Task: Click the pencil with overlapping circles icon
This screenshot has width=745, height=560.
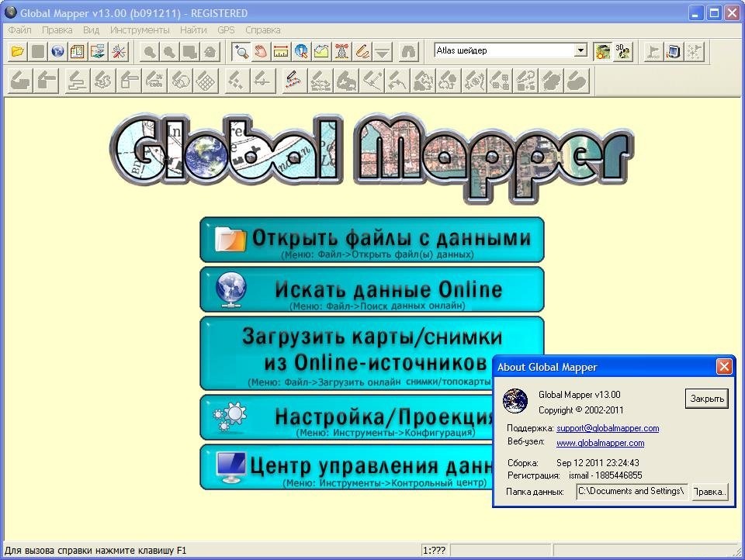Action: (x=181, y=80)
